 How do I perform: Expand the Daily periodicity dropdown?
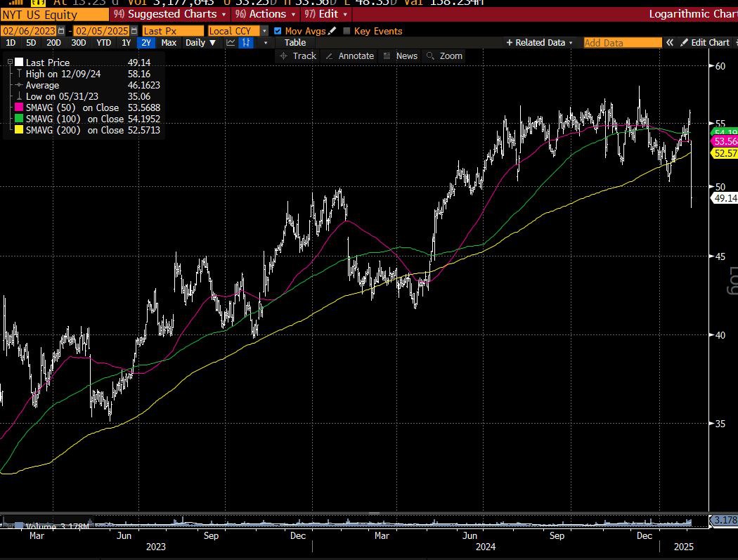point(200,43)
